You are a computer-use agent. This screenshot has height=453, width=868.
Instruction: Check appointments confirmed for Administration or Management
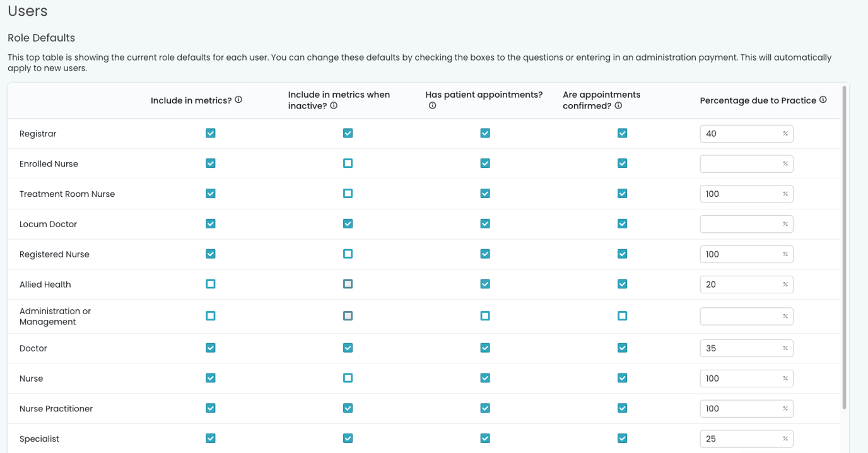(x=622, y=315)
